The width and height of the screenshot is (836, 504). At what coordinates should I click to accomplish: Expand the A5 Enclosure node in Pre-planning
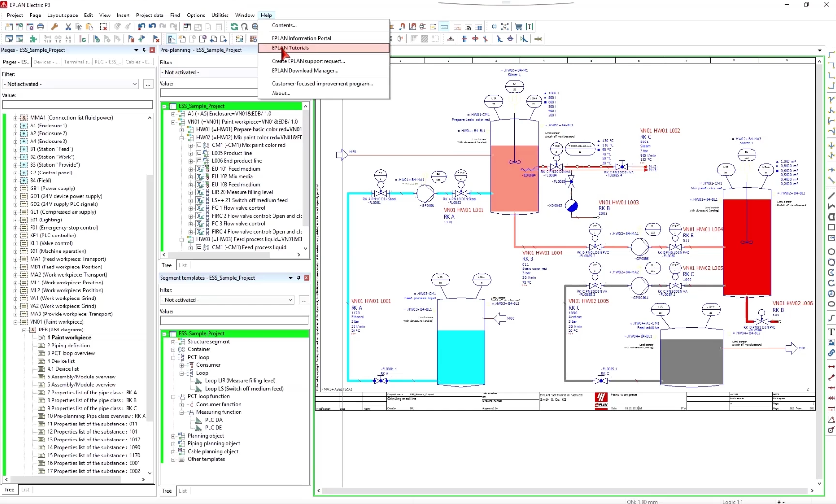click(x=173, y=114)
